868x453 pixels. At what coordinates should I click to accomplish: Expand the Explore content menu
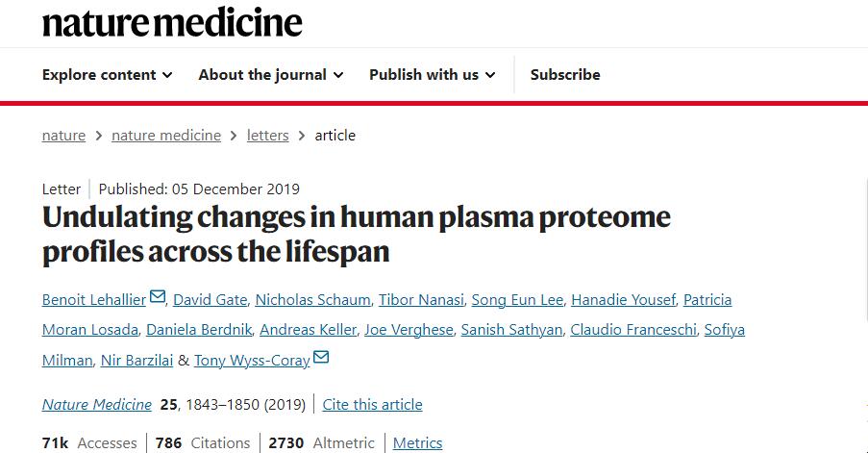(x=108, y=75)
